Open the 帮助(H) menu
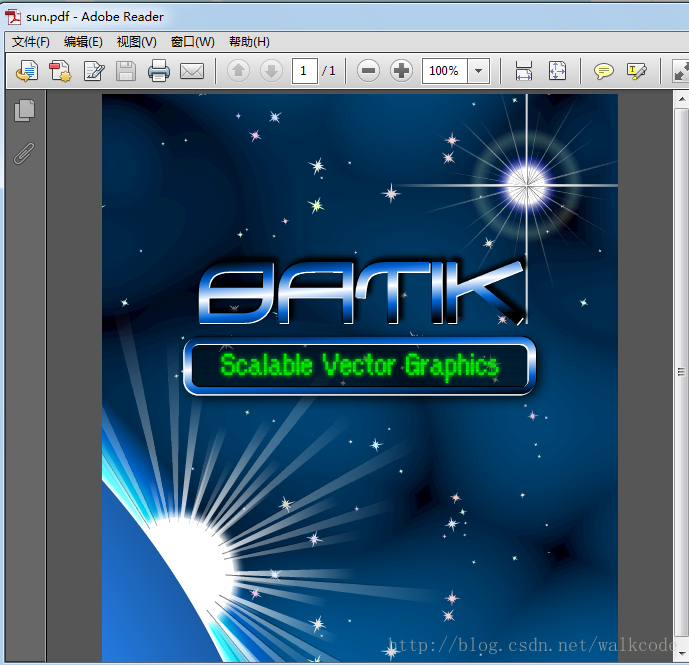The image size is (689, 665). click(x=249, y=42)
